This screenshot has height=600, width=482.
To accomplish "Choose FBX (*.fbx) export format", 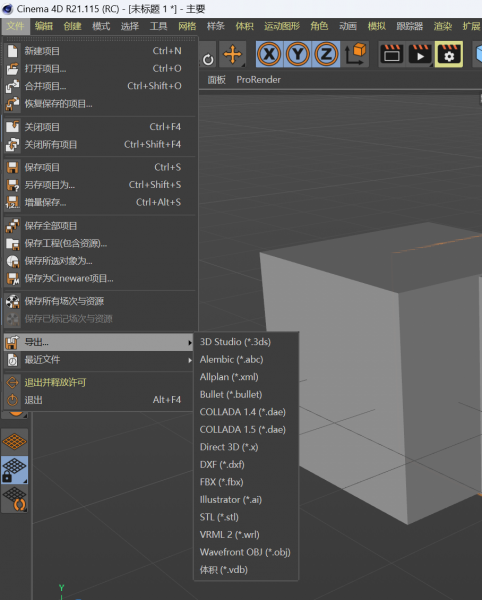I will (x=221, y=482).
